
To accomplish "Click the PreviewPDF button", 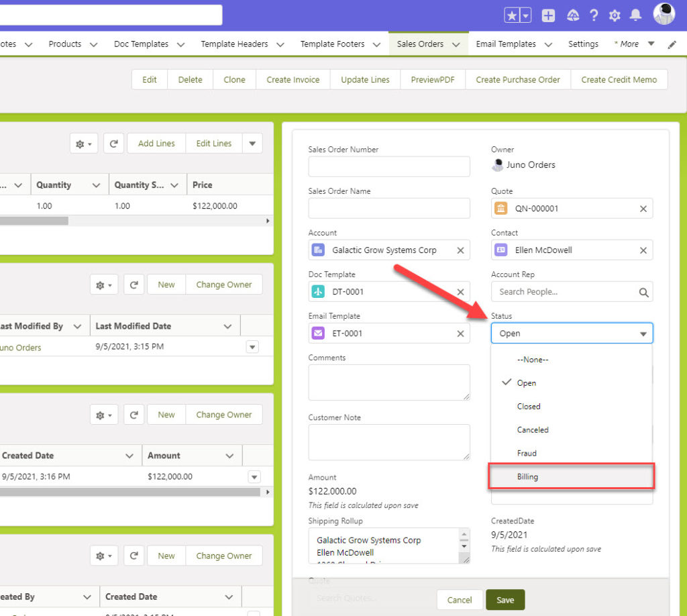I will click(433, 79).
